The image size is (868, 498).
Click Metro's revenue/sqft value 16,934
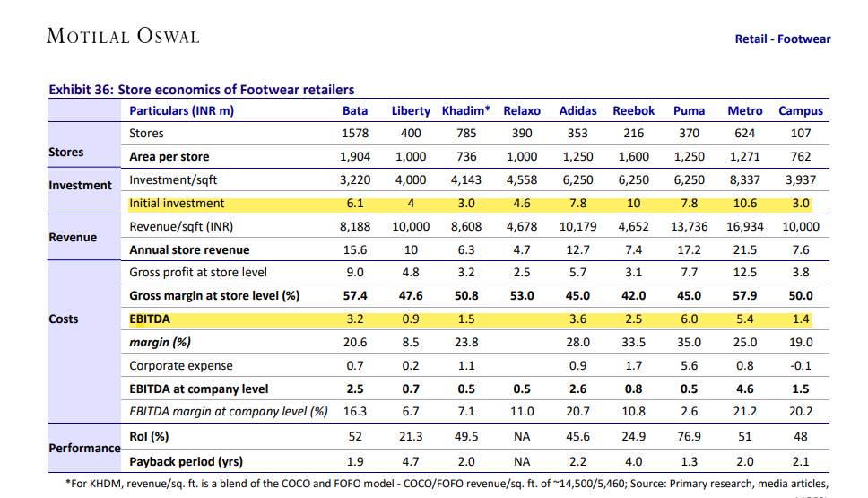[x=744, y=226]
